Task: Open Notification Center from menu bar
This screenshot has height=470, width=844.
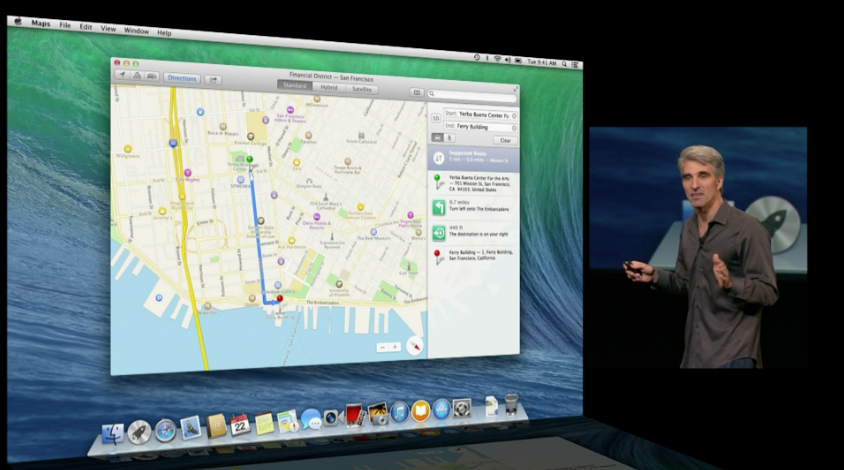Action: tap(574, 65)
